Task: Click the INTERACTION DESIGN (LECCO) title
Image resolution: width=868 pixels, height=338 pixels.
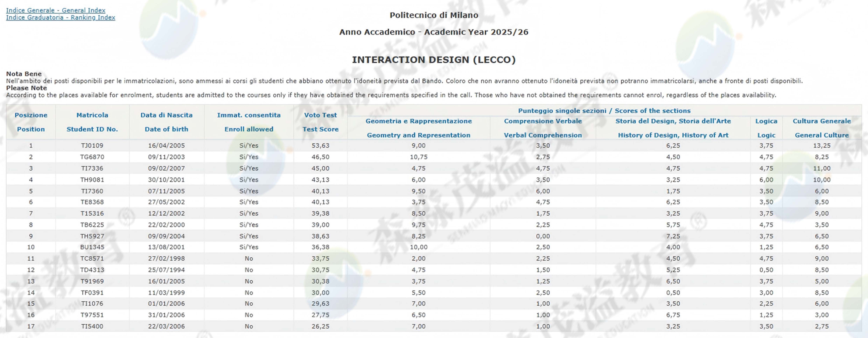Action: [x=434, y=60]
